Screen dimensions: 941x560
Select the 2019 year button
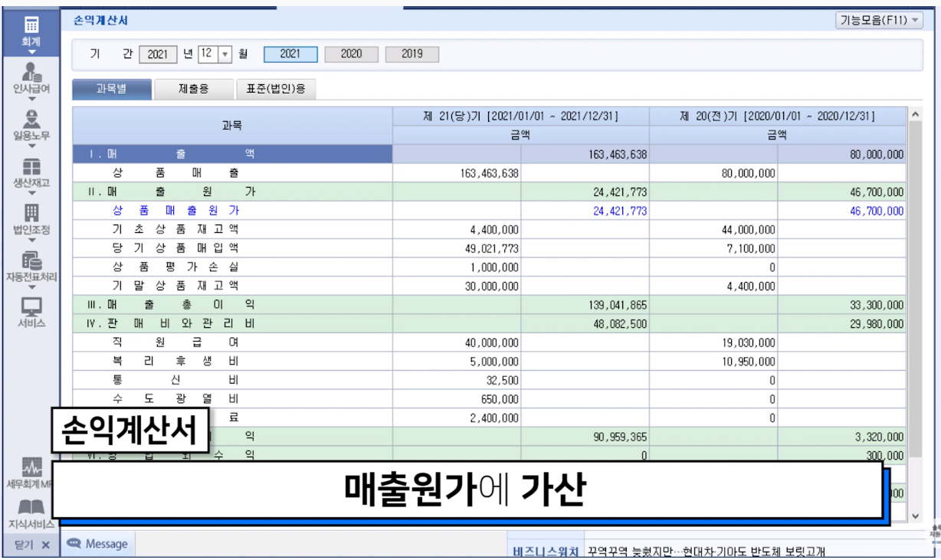click(x=411, y=54)
